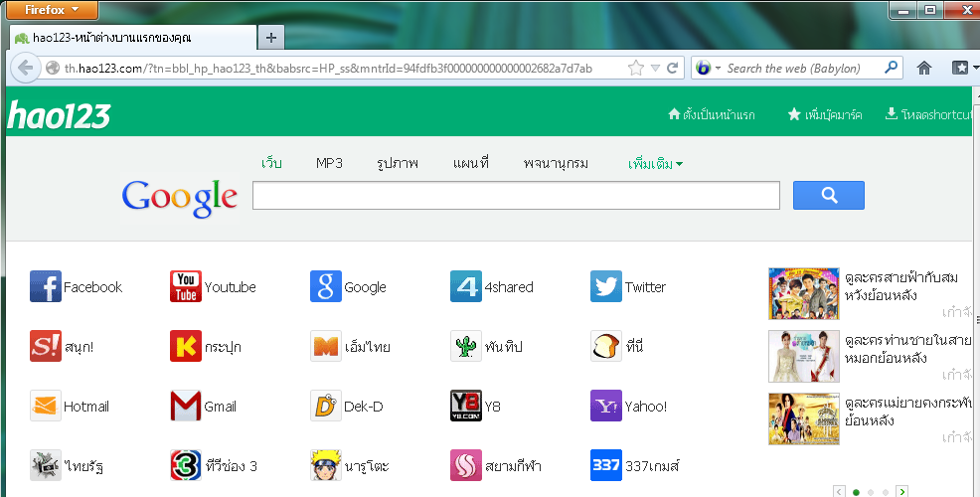Open the Gmail icon
The image size is (980, 497).
[x=186, y=406]
